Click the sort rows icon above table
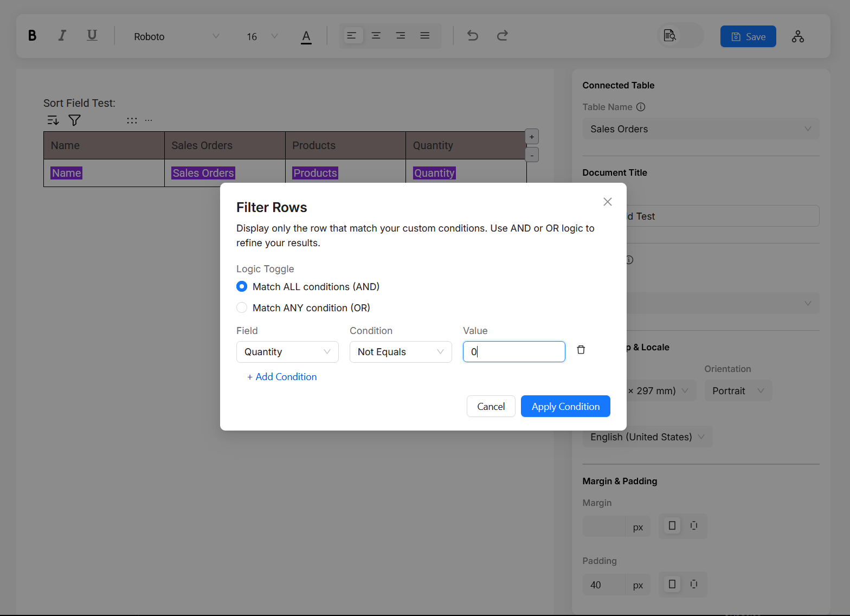This screenshot has height=616, width=850. 53,120
